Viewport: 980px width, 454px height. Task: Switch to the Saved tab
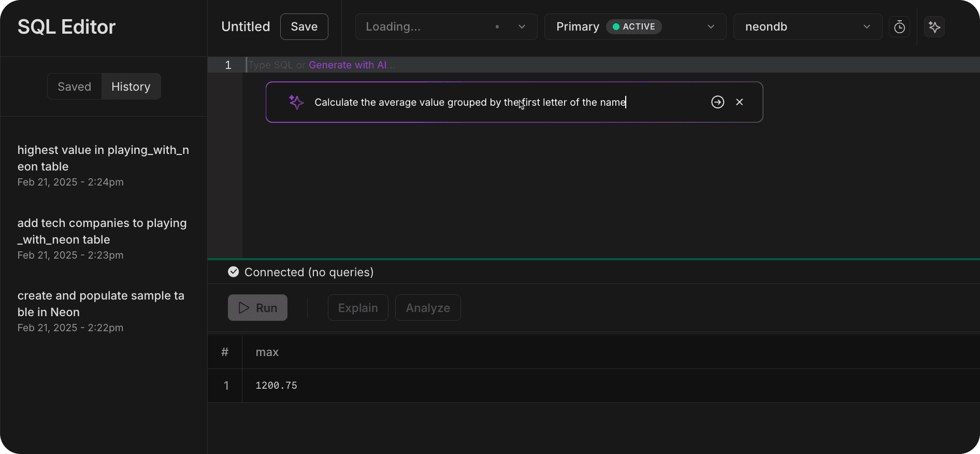point(75,87)
